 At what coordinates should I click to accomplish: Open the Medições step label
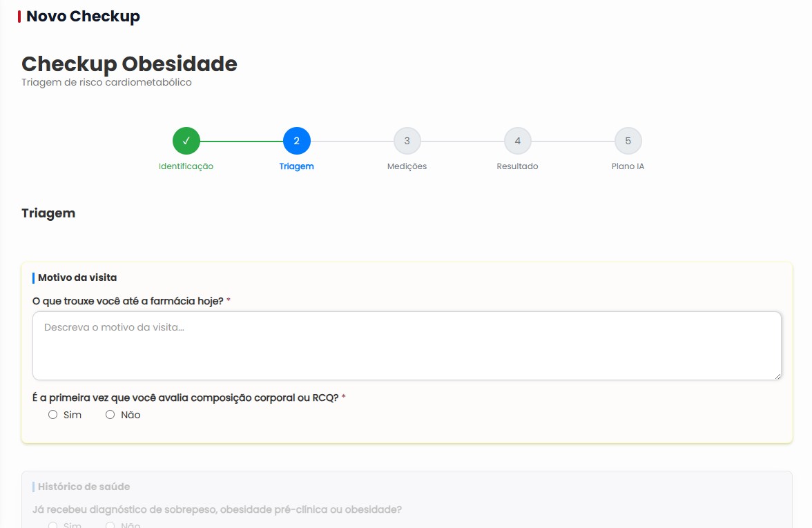[x=407, y=166]
